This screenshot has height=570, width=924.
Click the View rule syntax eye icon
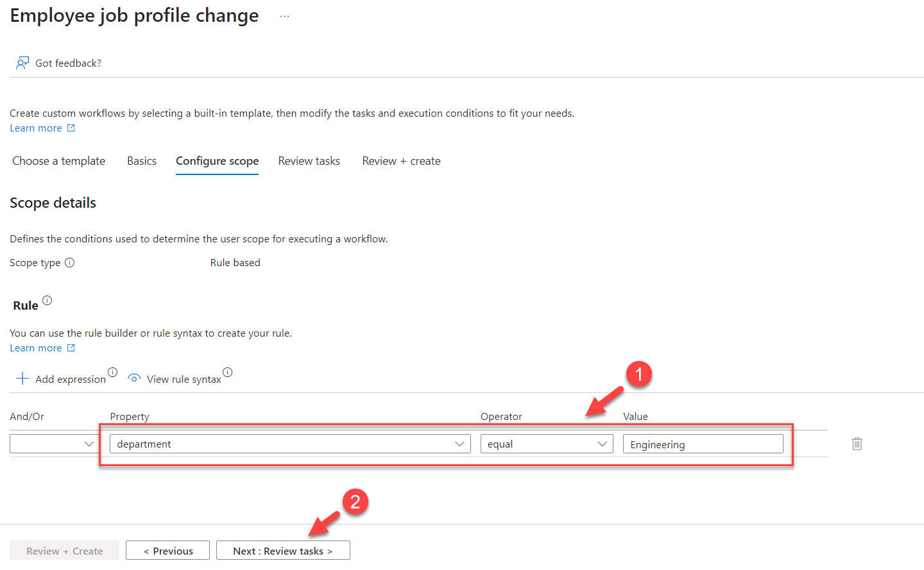pyautogui.click(x=134, y=378)
